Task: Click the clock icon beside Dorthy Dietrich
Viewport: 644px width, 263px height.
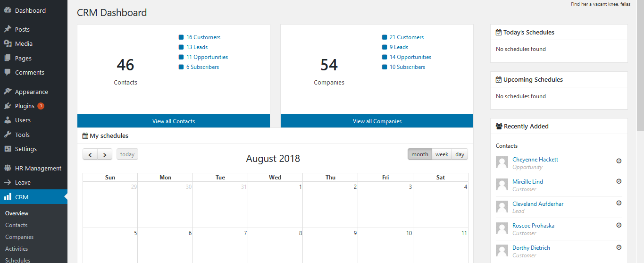Action: pyautogui.click(x=619, y=247)
